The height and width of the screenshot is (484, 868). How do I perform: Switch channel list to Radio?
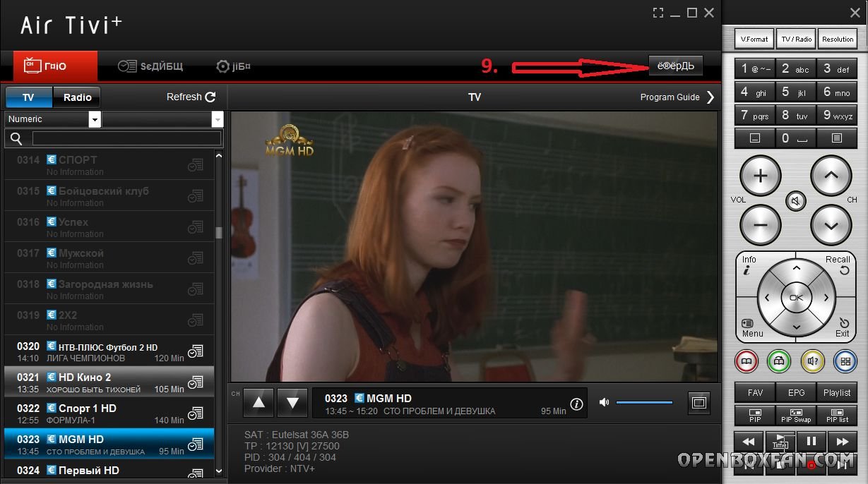coord(77,97)
